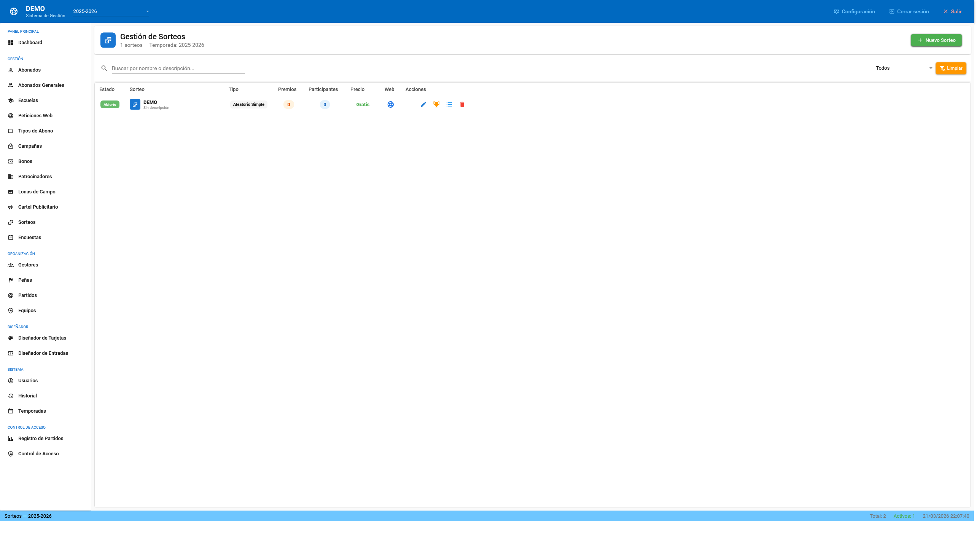Focus the Buscar por nombre search field
The height and width of the screenshot is (536, 980).
pyautogui.click(x=178, y=68)
